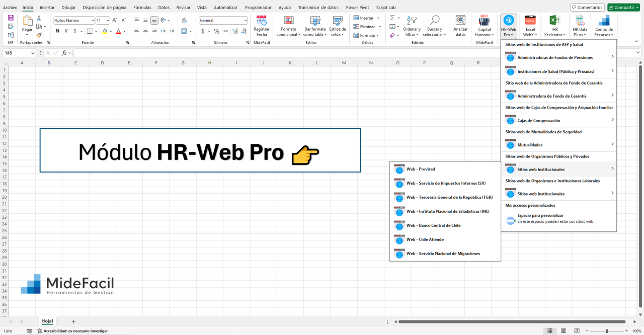Open the HR Xcelerator ribbon button
The width and height of the screenshot is (644, 335).
554,26
